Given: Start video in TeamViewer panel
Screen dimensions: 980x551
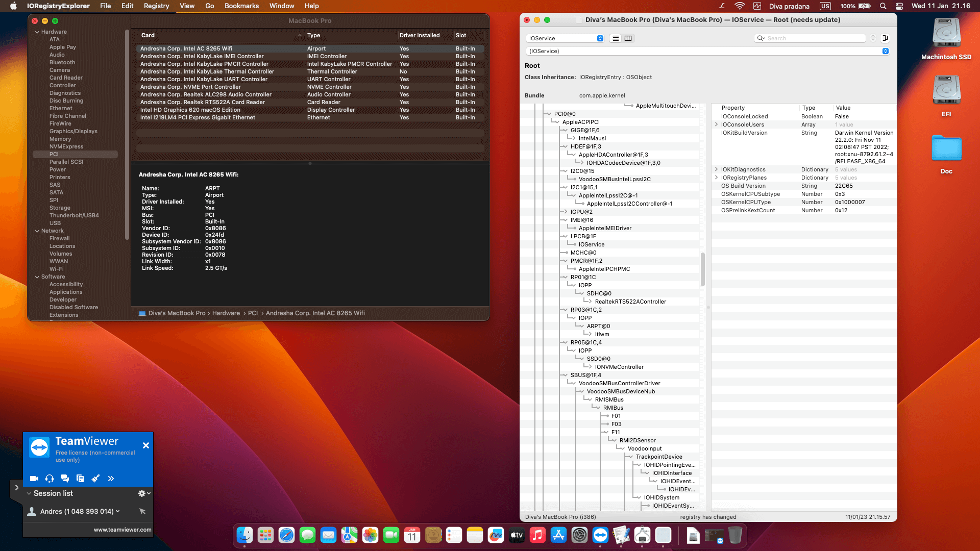Looking at the screenshot, I should click(34, 479).
